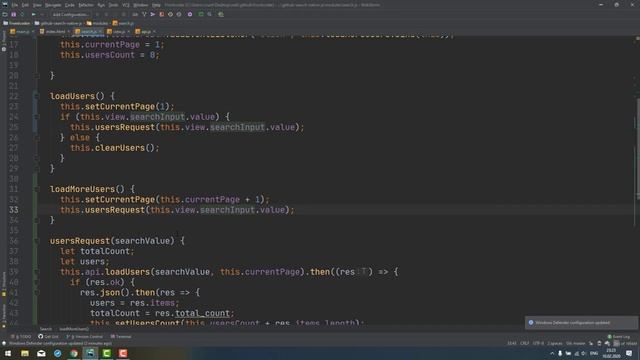
Task: Click the red square icon in toolbar
Action: pos(162,14)
